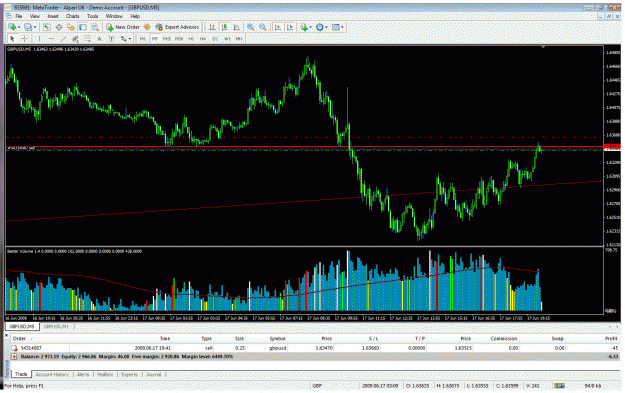Image resolution: width=625 pixels, height=393 pixels.
Task: Open the Data Window toolbar icon
Action: 59,27
